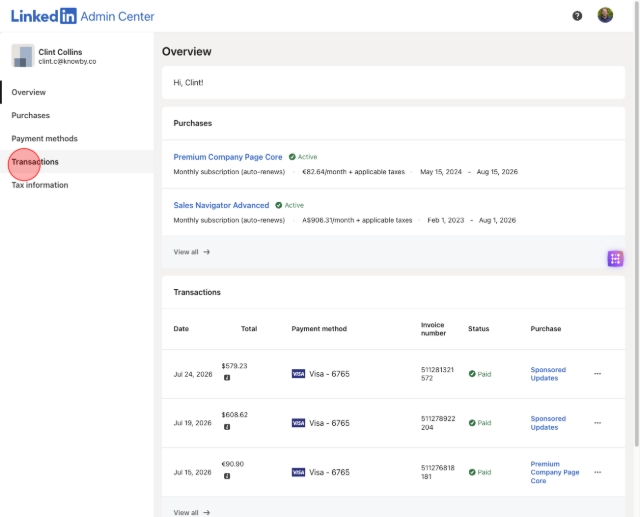The width and height of the screenshot is (640, 517).
Task: Open Sales Navigator Advanced purchase link
Action: pyautogui.click(x=221, y=205)
